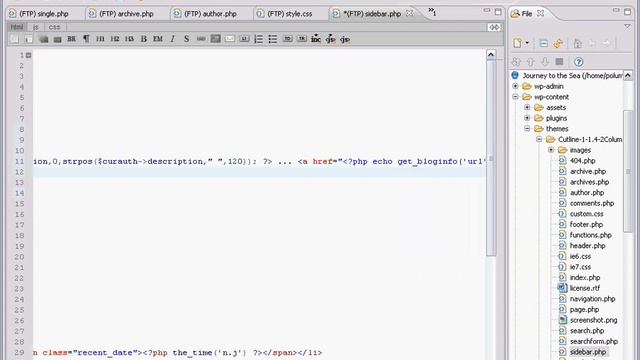The image size is (640, 360).
Task: Click the down arrow icon in File view
Action: tap(545, 62)
